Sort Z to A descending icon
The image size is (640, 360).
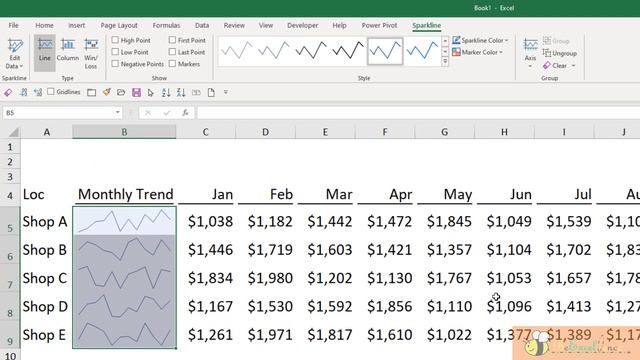(x=181, y=93)
